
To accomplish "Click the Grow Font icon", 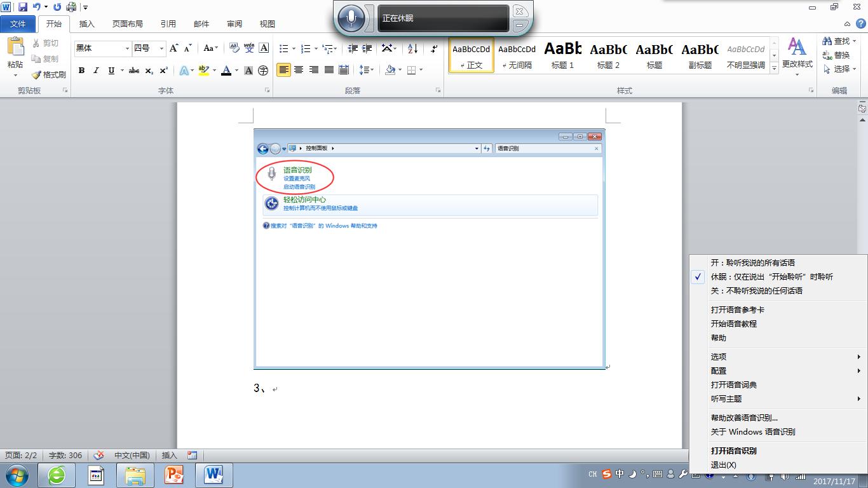I will (174, 48).
